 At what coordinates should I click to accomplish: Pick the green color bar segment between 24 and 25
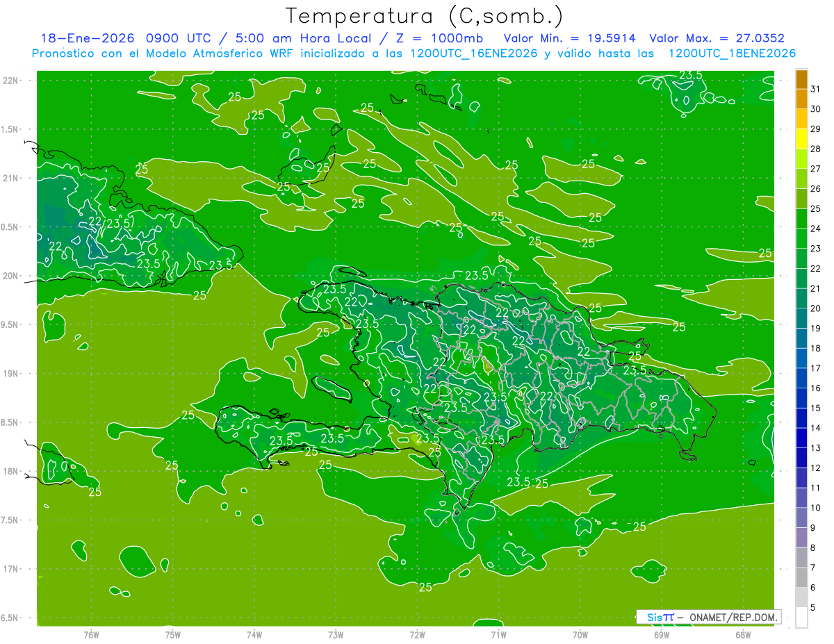(801, 219)
